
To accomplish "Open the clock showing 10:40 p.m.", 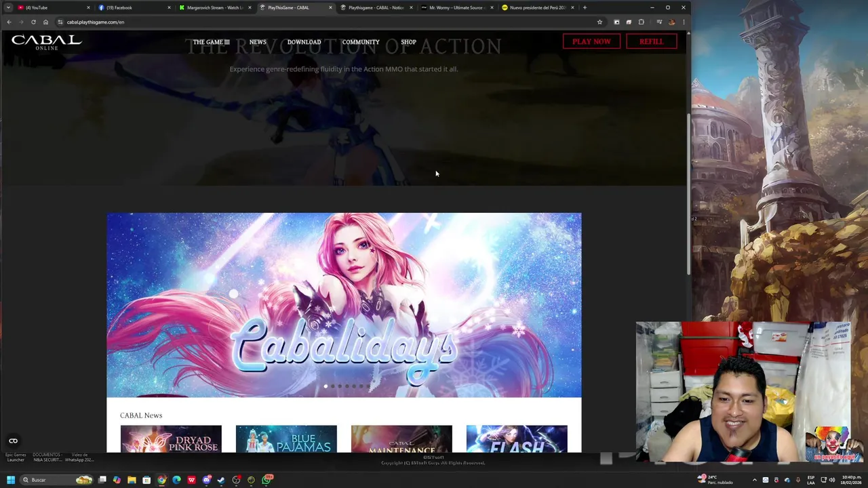I will click(850, 480).
